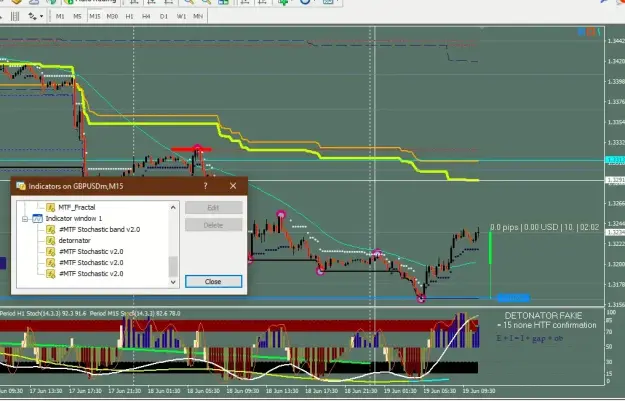Collapse the Indicator window 1 node
Image resolution: width=625 pixels, height=401 pixels.
point(25,219)
